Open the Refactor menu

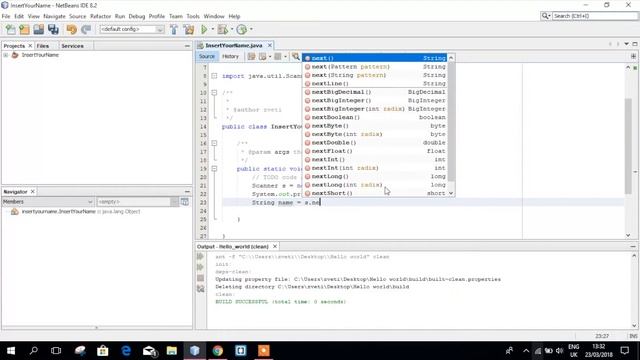100,16
